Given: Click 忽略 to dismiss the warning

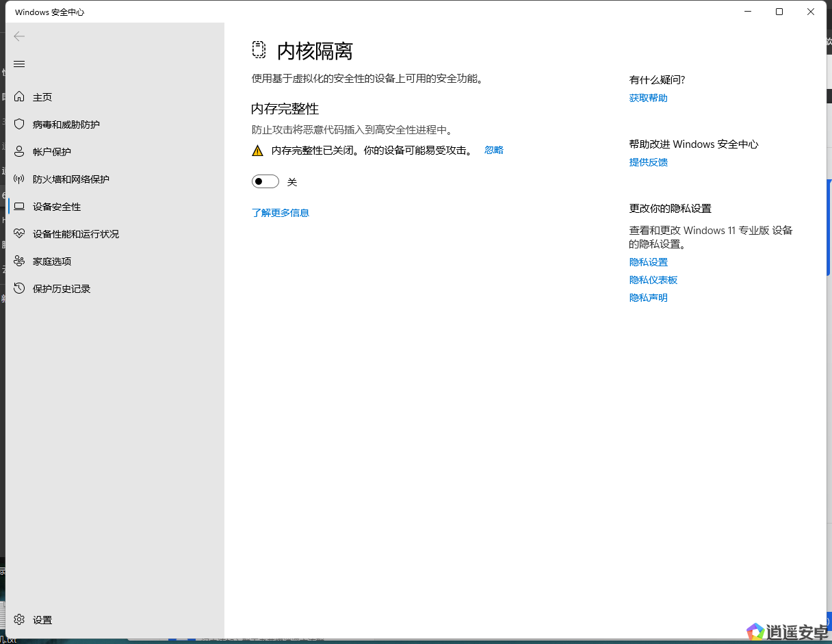Looking at the screenshot, I should (x=493, y=150).
